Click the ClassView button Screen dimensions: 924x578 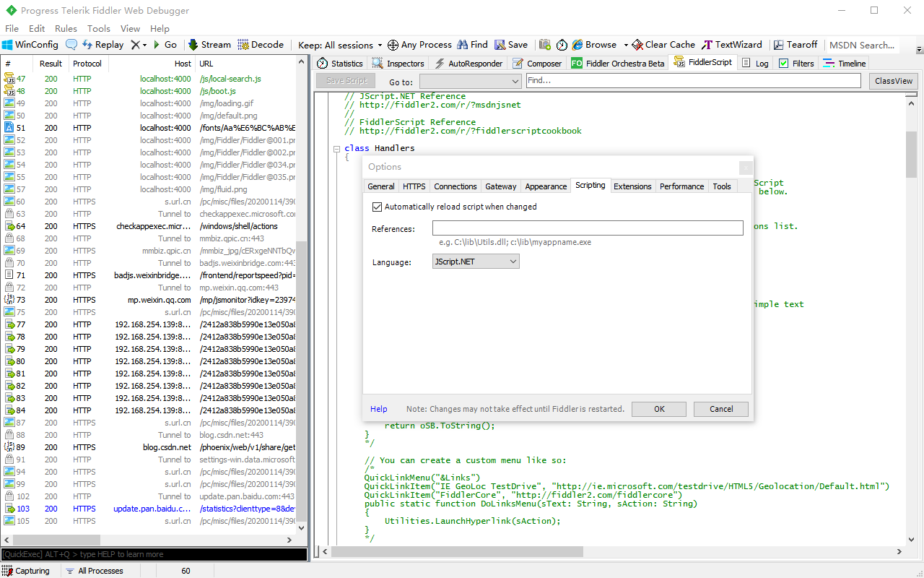[x=894, y=81]
